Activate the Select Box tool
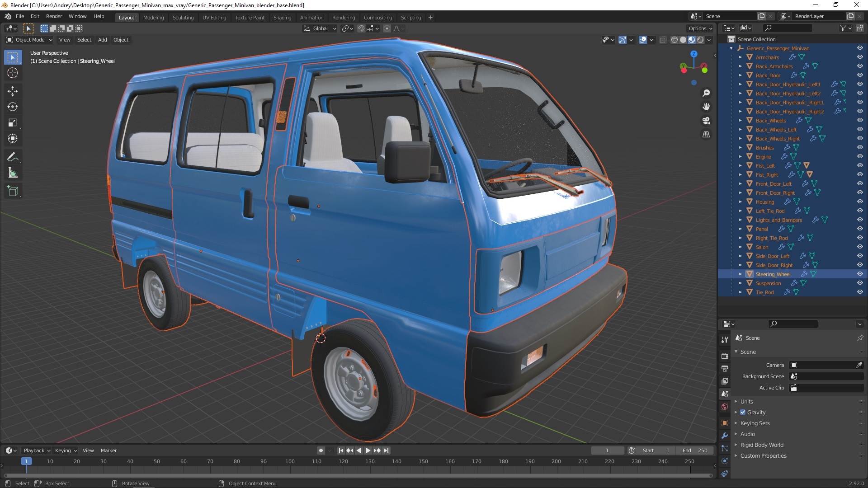Image resolution: width=868 pixels, height=488 pixels. click(x=13, y=57)
